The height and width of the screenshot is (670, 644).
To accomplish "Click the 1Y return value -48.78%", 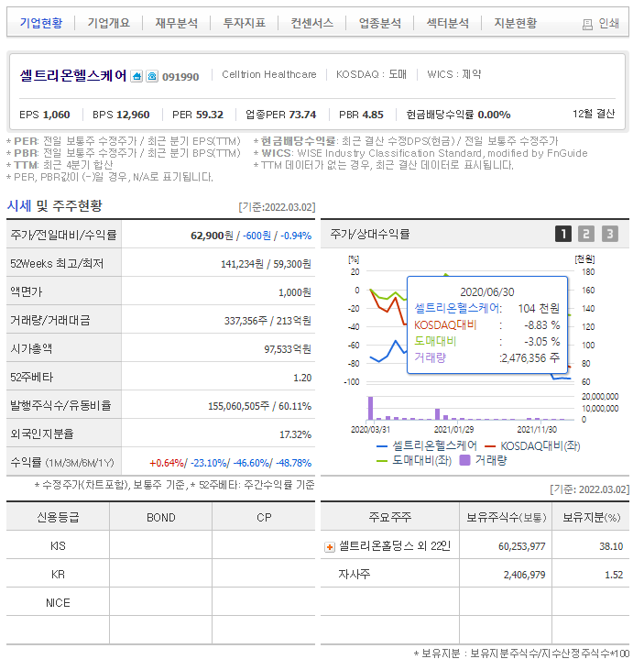I will point(293,463).
